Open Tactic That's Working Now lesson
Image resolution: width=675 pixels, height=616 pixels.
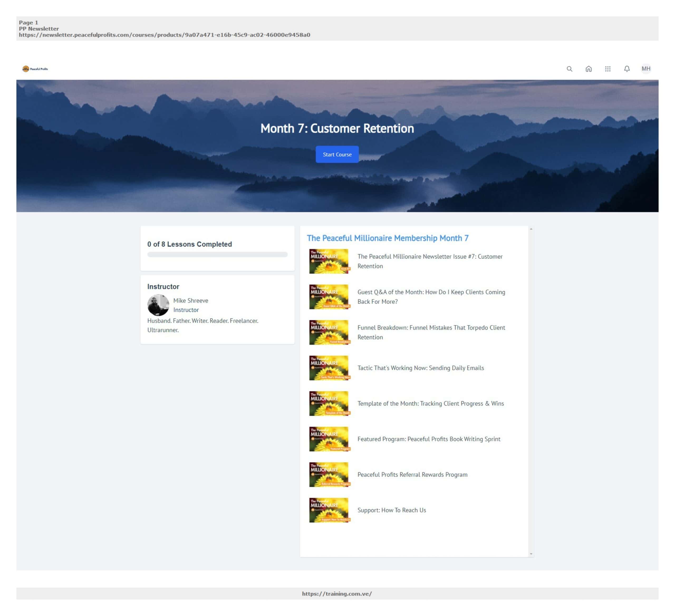pos(420,368)
